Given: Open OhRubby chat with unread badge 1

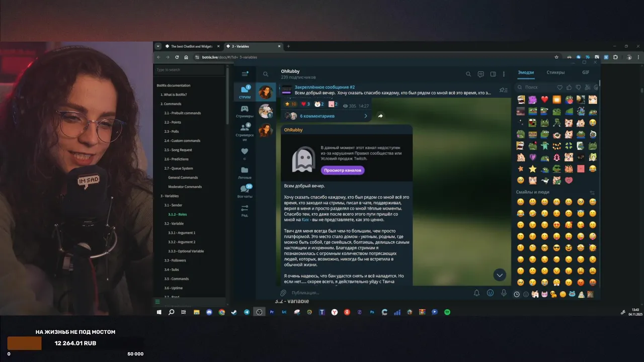Looking at the screenshot, I should tap(265, 111).
